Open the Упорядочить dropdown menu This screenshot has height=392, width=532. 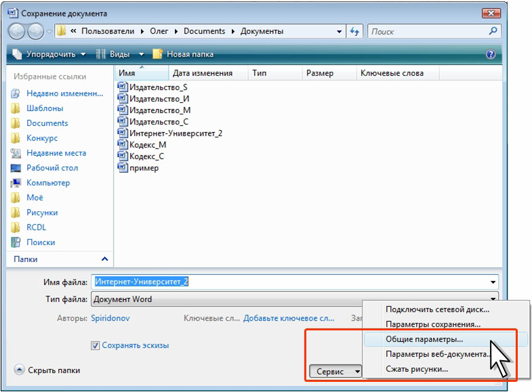point(49,54)
